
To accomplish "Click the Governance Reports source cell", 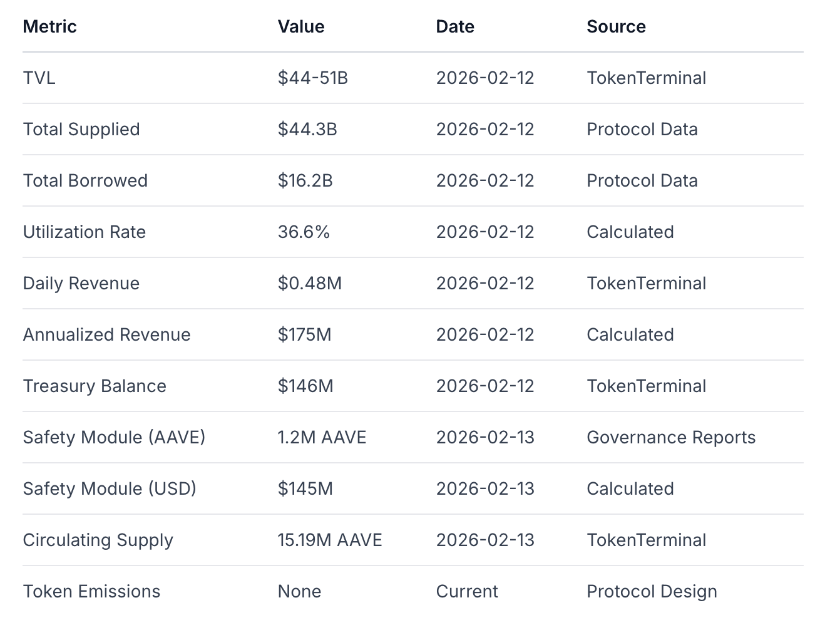I will [671, 437].
